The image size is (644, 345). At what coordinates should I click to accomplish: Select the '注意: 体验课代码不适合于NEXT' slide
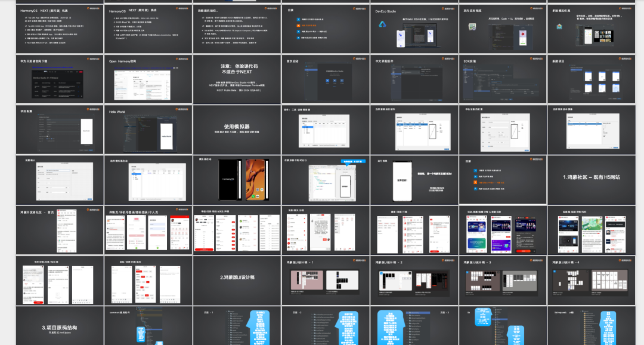(237, 79)
